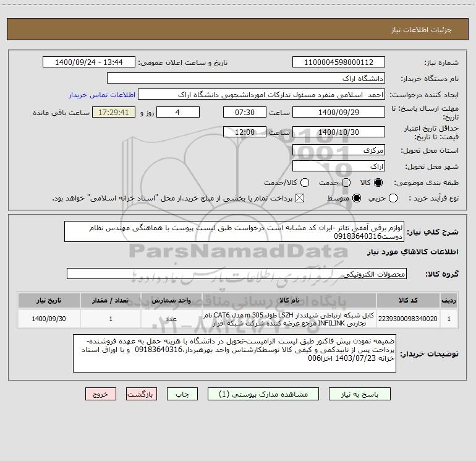Image resolution: width=476 pixels, height=461 pixels.
Task: Click need date cell 1400/09/30
Action: click(x=49, y=319)
